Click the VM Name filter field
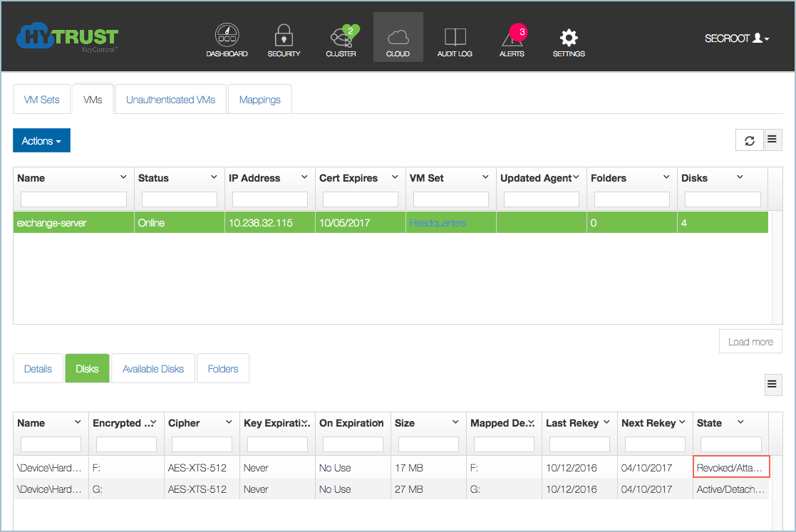The width and height of the screenshot is (796, 532). tap(73, 199)
